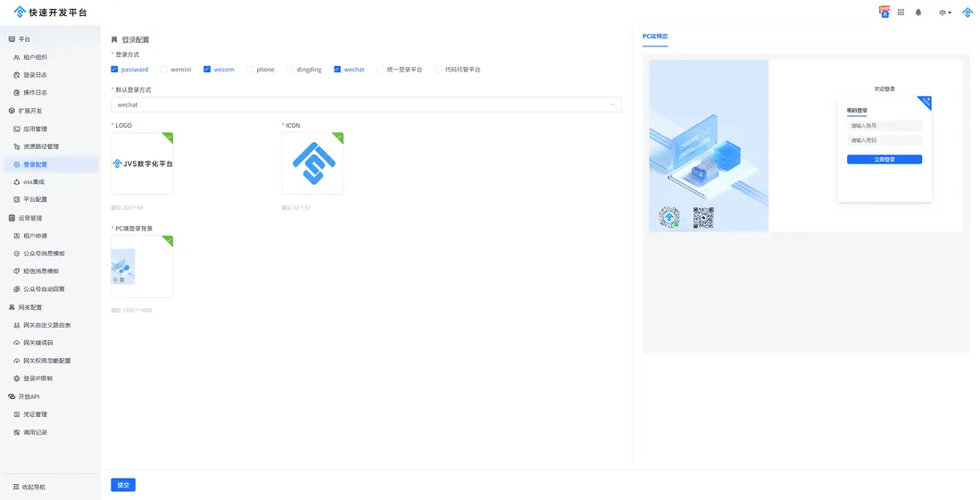The height and width of the screenshot is (500, 980).
Task: Select the 密码登录 tab in preview
Action: coord(857,111)
